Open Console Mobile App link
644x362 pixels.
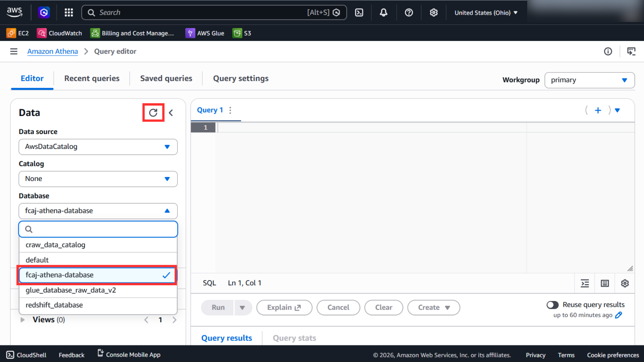129,354
